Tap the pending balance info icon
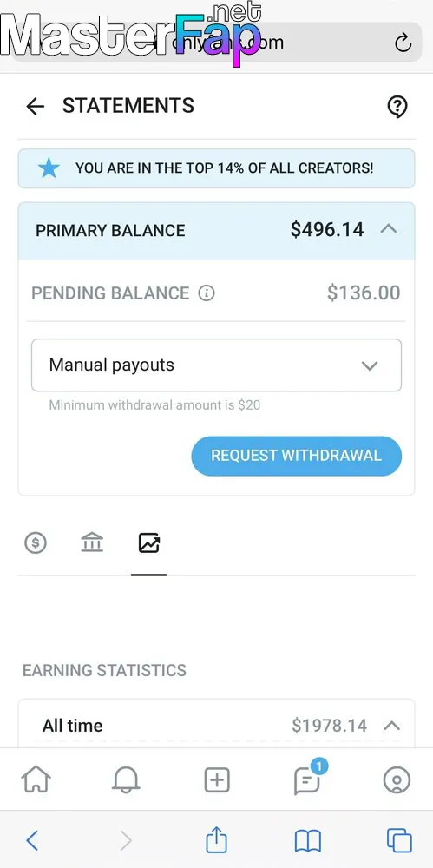433x868 pixels. point(207,293)
